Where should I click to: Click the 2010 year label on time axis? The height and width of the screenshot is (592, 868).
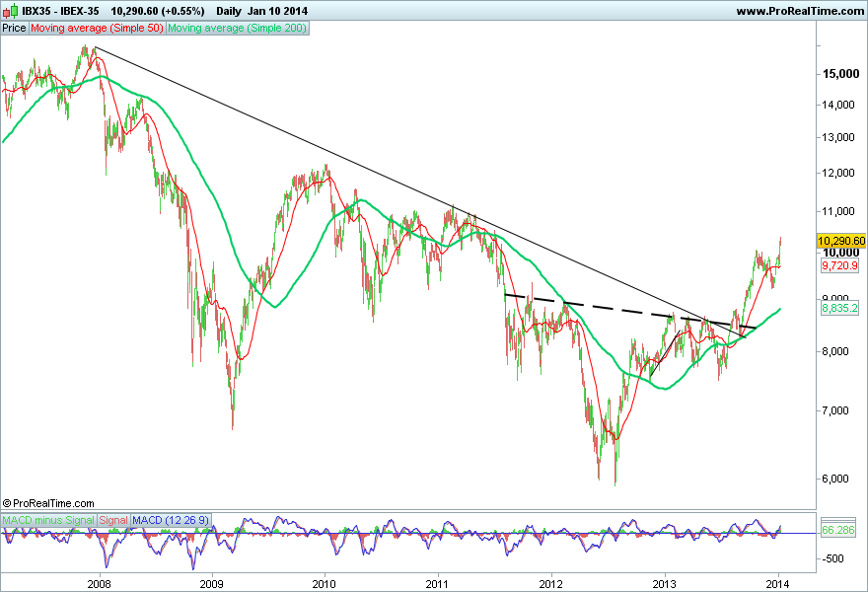(x=324, y=584)
